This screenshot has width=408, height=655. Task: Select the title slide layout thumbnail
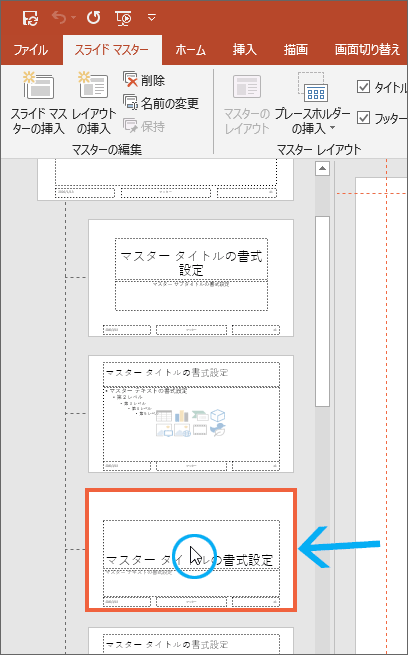[191, 278]
